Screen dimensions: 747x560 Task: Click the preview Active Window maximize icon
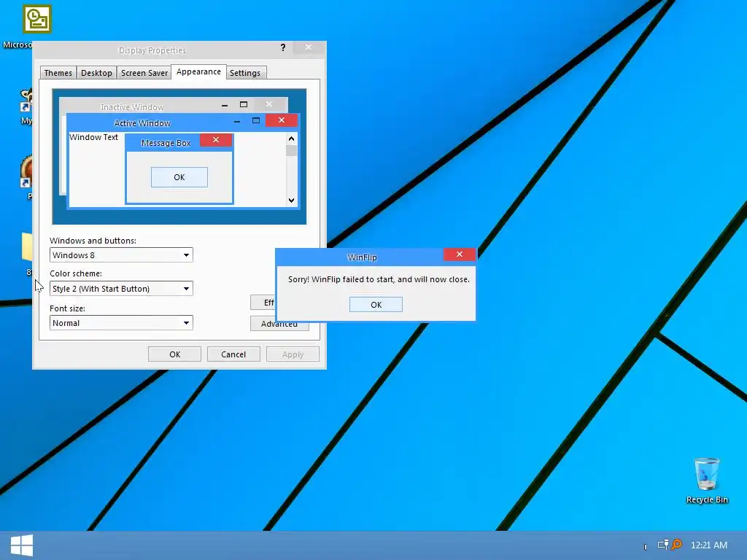tap(256, 120)
